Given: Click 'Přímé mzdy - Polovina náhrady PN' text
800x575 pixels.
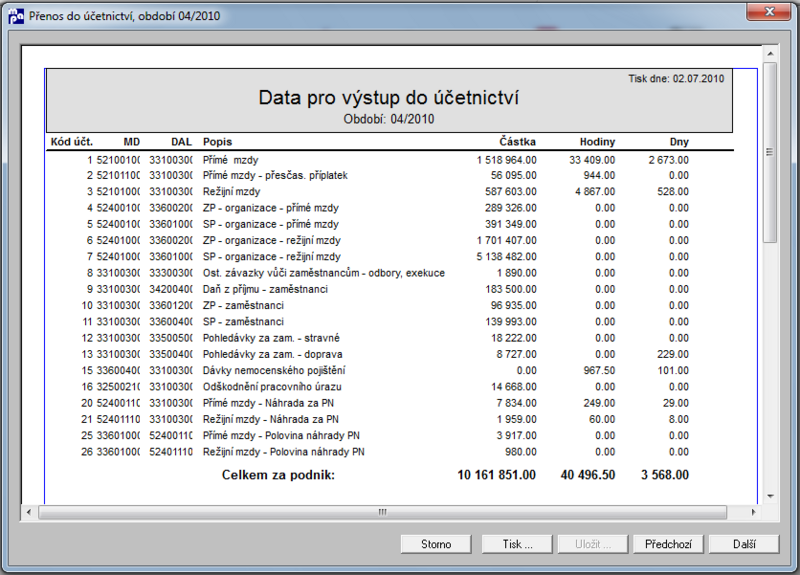Looking at the screenshot, I should [281, 436].
